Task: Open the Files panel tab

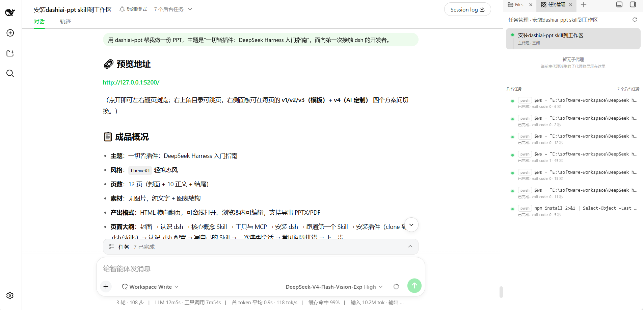Action: coord(516,4)
